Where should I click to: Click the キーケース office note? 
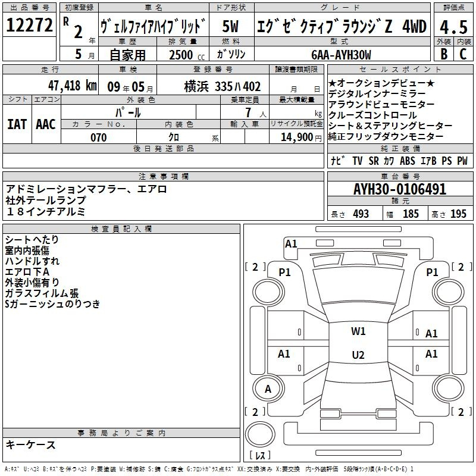pos(31,445)
